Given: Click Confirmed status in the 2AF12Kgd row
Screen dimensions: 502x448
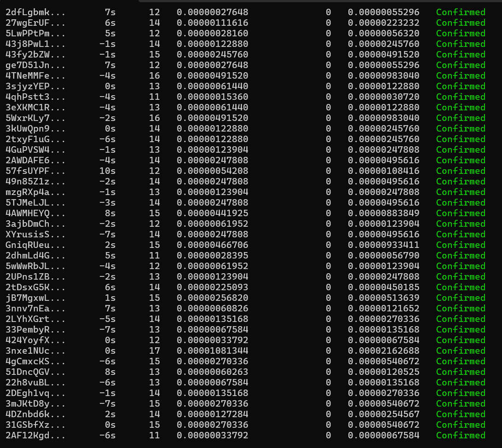Looking at the screenshot, I should [461, 435].
